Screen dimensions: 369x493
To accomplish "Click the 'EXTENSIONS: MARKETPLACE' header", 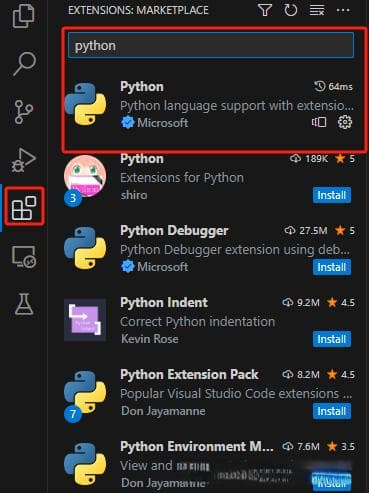I will coord(138,10).
